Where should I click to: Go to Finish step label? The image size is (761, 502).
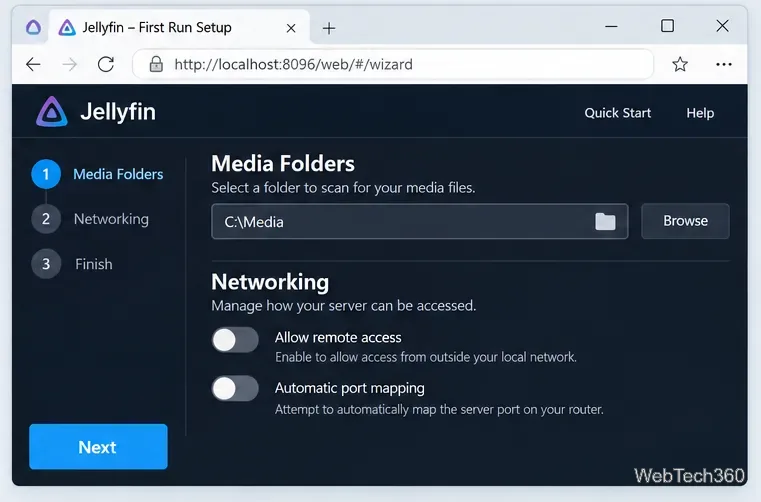click(x=94, y=264)
